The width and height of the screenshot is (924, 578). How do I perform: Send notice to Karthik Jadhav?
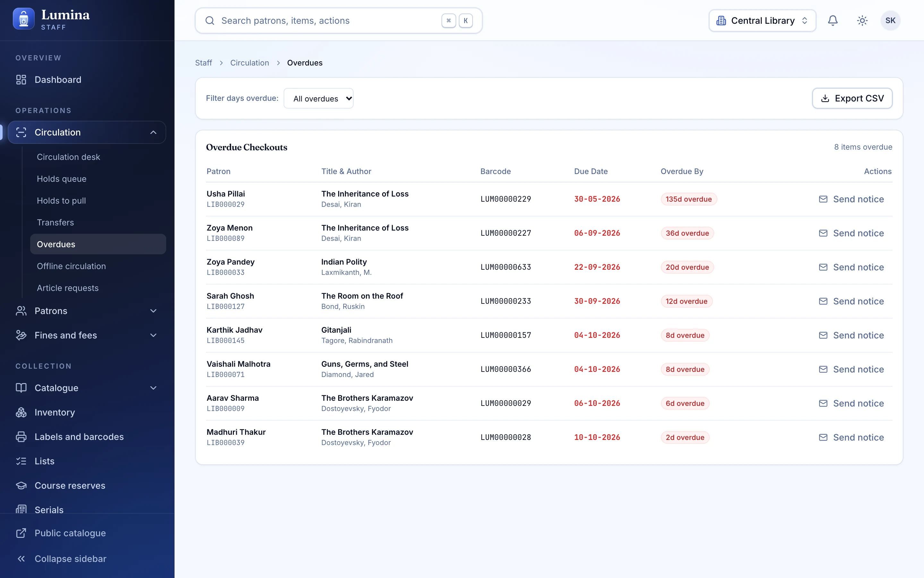click(x=851, y=335)
